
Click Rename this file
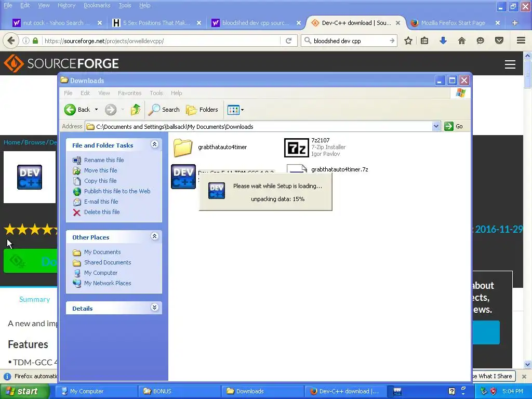point(104,160)
